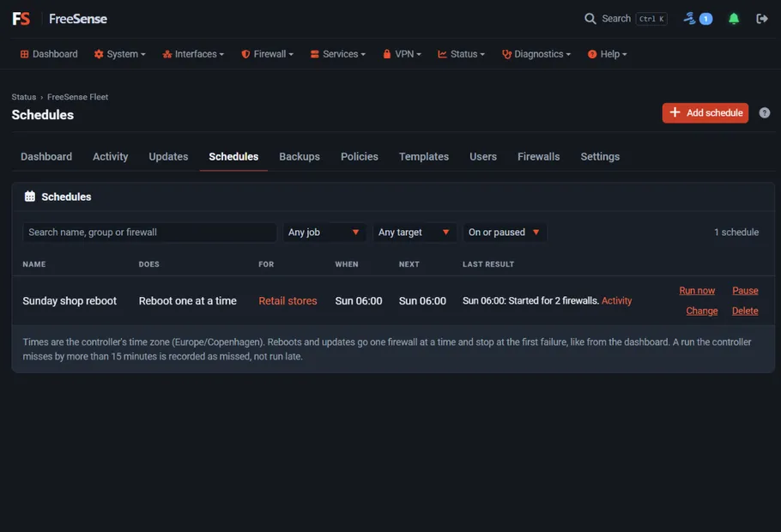
Task: Switch to the Firewalls tab
Action: pyautogui.click(x=538, y=156)
